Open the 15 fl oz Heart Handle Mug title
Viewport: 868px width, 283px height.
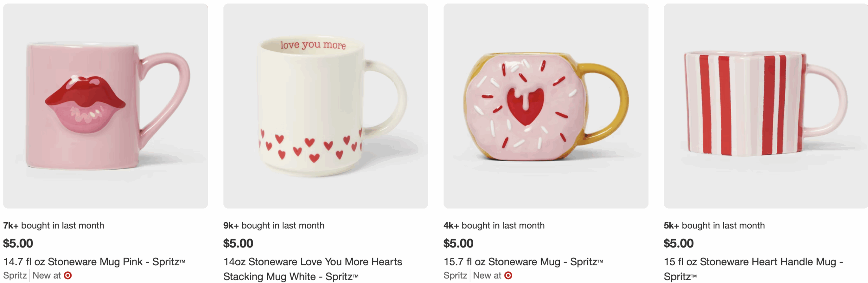(x=753, y=269)
